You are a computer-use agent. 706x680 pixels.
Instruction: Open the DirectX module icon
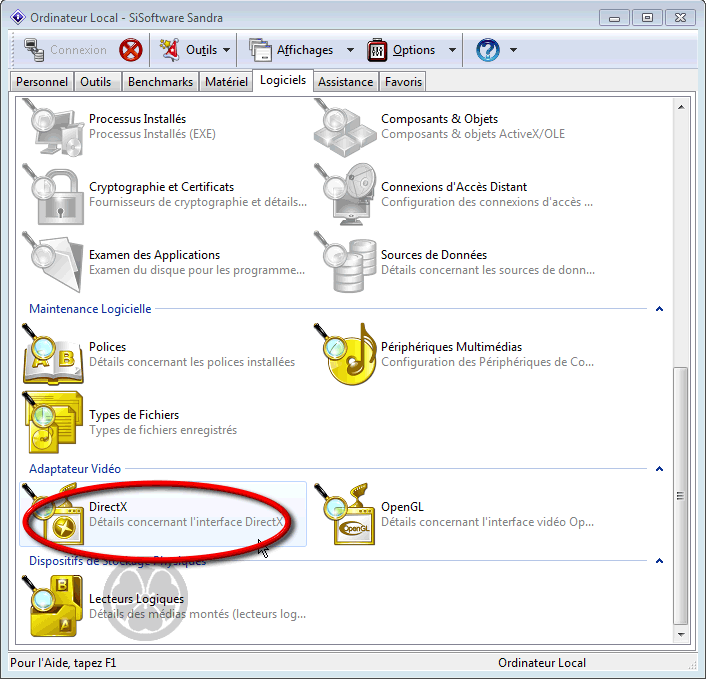tap(53, 514)
